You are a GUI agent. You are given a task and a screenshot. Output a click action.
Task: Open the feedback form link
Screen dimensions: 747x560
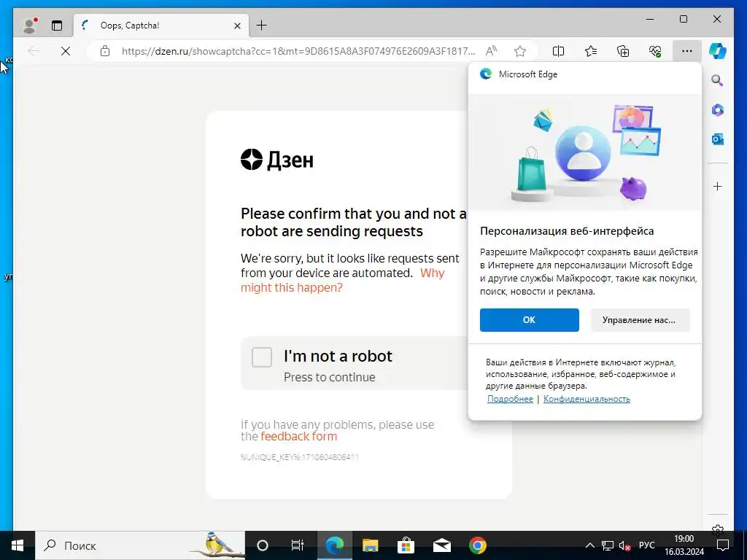point(298,437)
